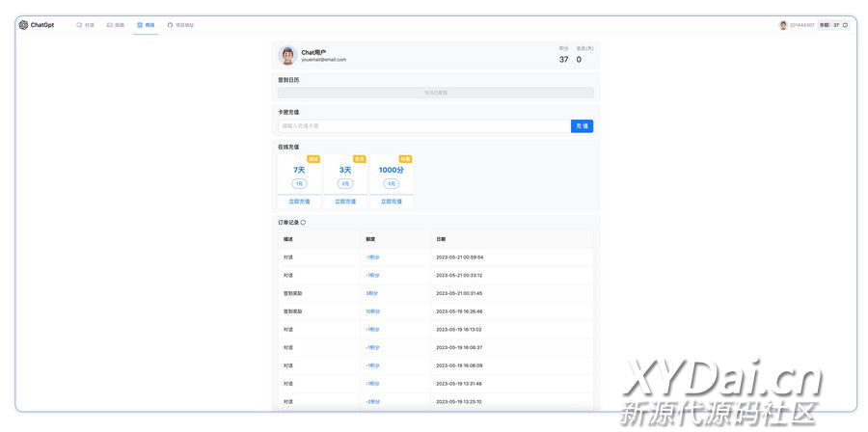The height and width of the screenshot is (432, 868).
Task: Click the image icon for 绘画
Action: [x=110, y=25]
